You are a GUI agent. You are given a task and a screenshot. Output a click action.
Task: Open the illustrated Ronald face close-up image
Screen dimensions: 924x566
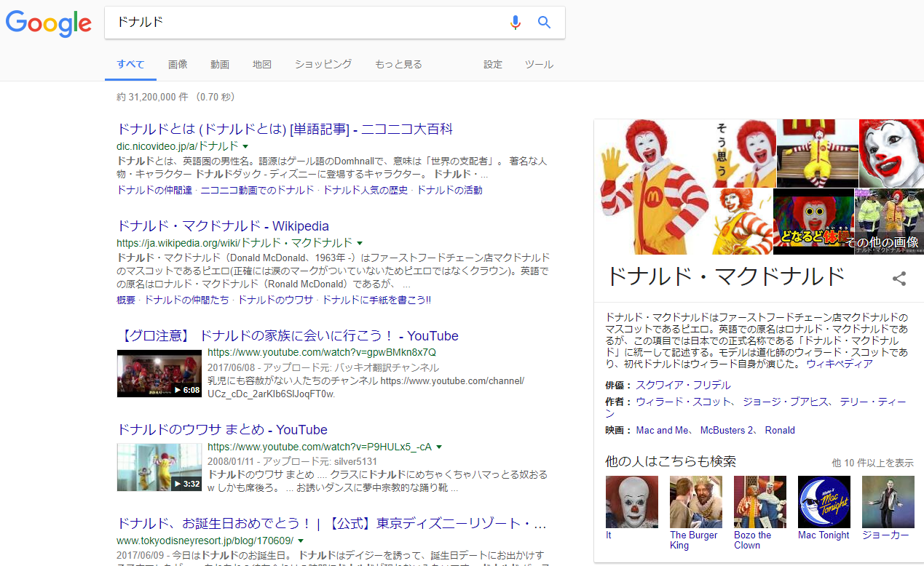(891, 154)
